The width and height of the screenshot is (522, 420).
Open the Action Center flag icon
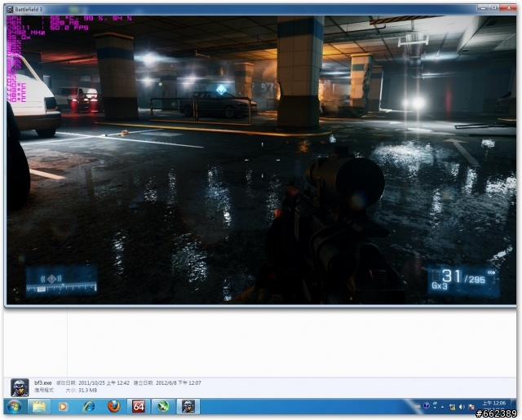(x=471, y=407)
